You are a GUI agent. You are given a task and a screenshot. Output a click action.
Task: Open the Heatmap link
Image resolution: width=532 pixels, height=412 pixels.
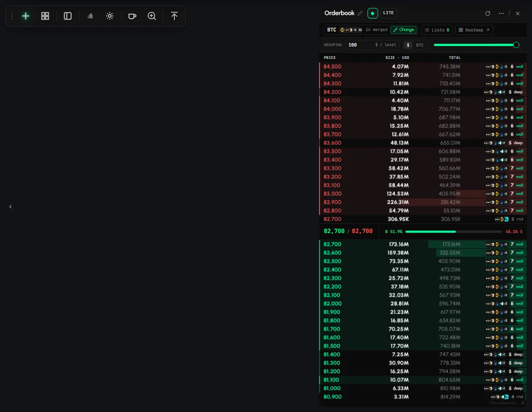(474, 30)
